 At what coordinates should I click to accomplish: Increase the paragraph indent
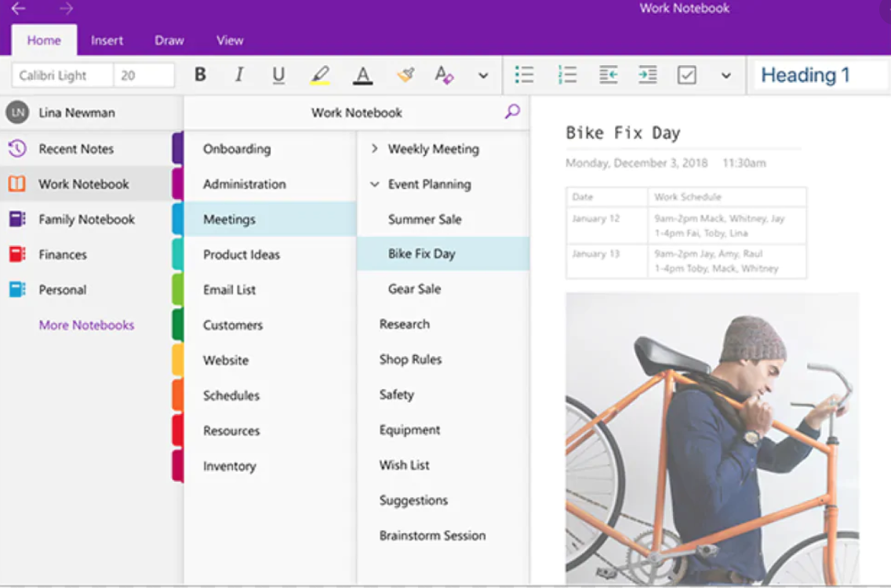click(647, 74)
